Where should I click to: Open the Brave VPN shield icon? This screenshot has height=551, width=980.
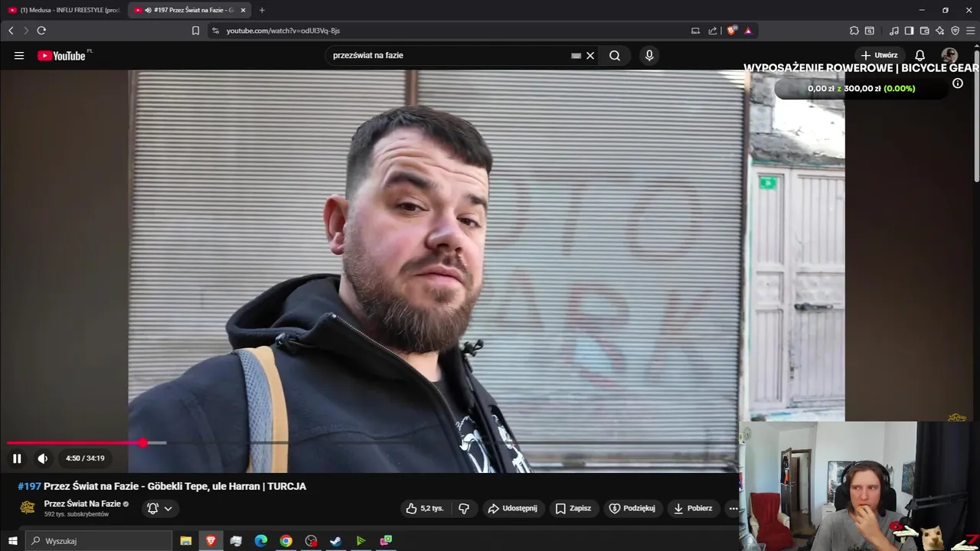click(955, 31)
